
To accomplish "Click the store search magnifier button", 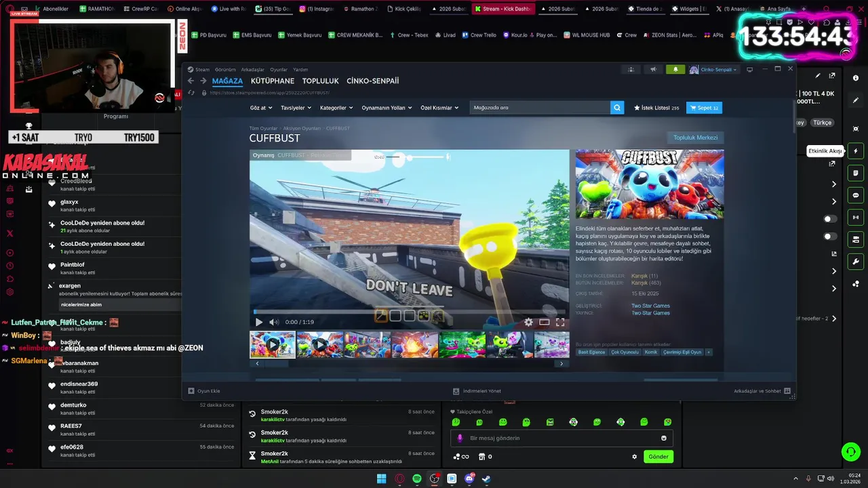I will (617, 107).
